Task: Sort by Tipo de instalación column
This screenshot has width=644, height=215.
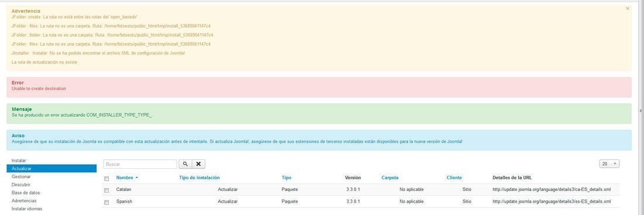Action: pyautogui.click(x=199, y=178)
